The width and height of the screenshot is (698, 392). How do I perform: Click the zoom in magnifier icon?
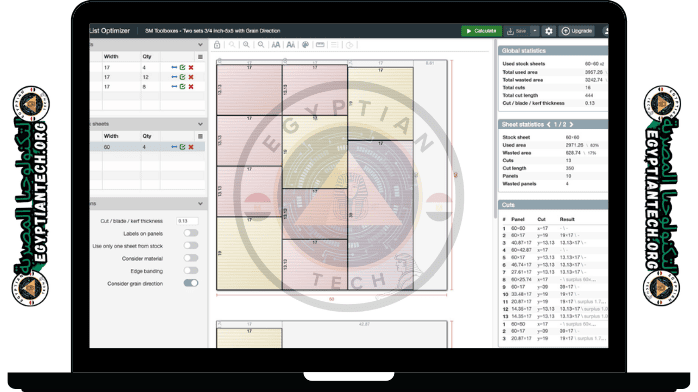pyautogui.click(x=246, y=45)
